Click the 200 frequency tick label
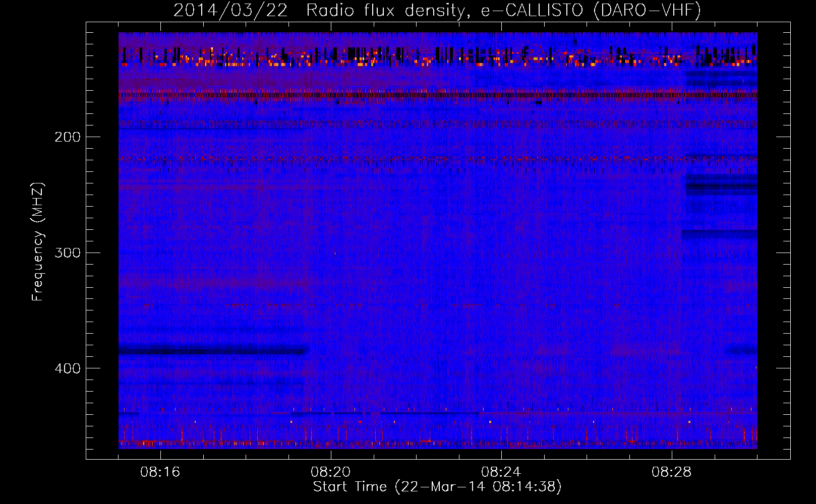Screen dimensions: 816x504 (x=68, y=137)
